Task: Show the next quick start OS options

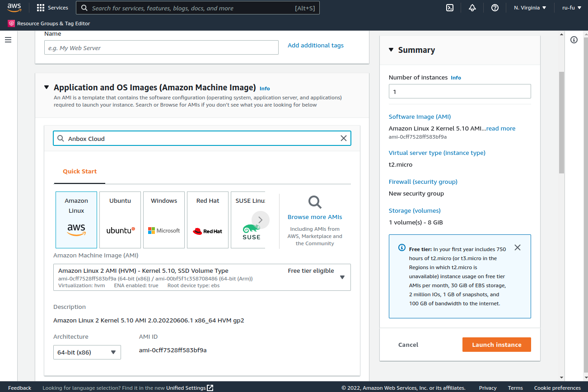Action: (x=261, y=220)
